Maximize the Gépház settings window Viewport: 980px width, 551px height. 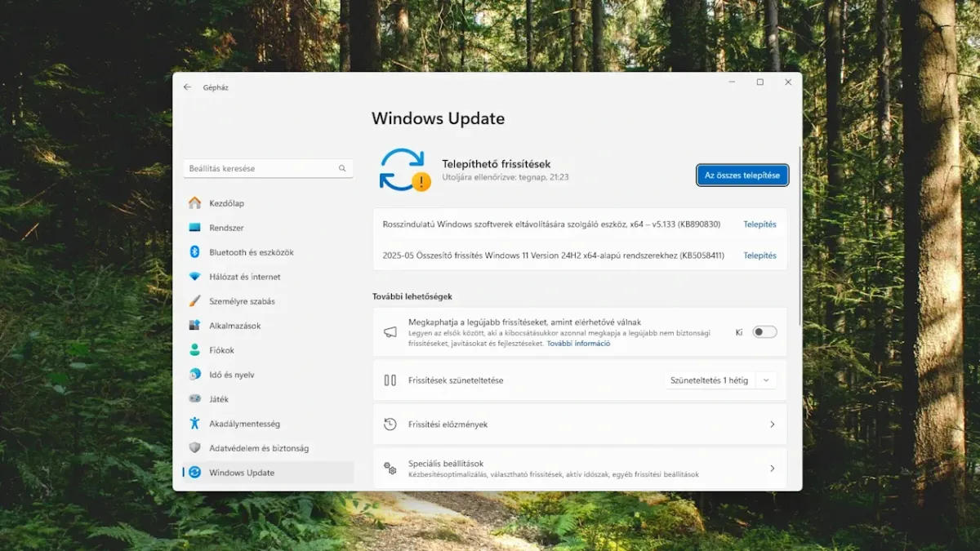[x=759, y=82]
